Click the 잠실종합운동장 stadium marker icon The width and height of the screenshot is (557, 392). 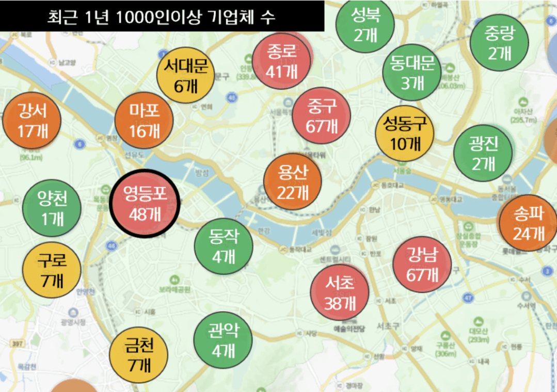coord(468,226)
